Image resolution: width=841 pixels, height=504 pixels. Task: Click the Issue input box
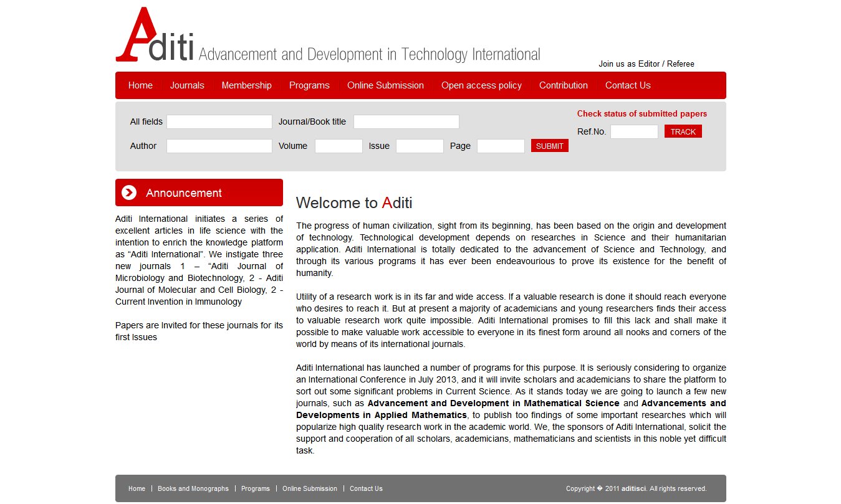point(420,146)
